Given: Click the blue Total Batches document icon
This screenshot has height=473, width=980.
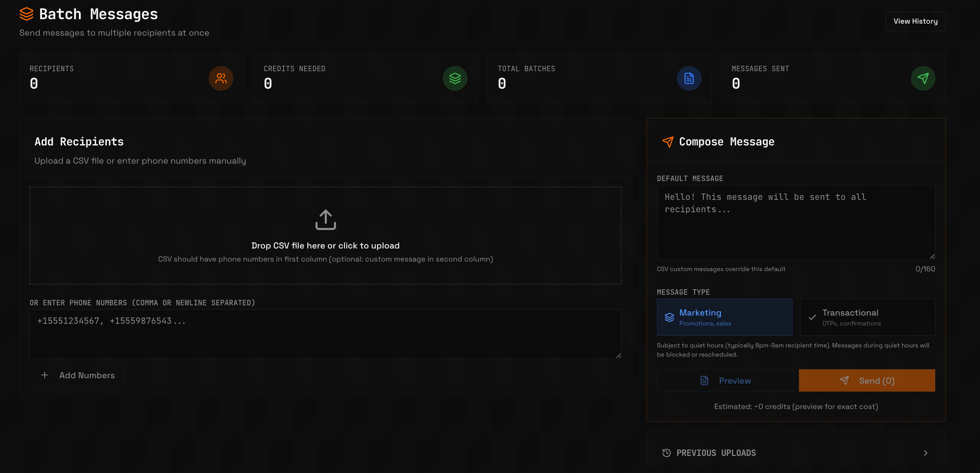Looking at the screenshot, I should [x=688, y=78].
